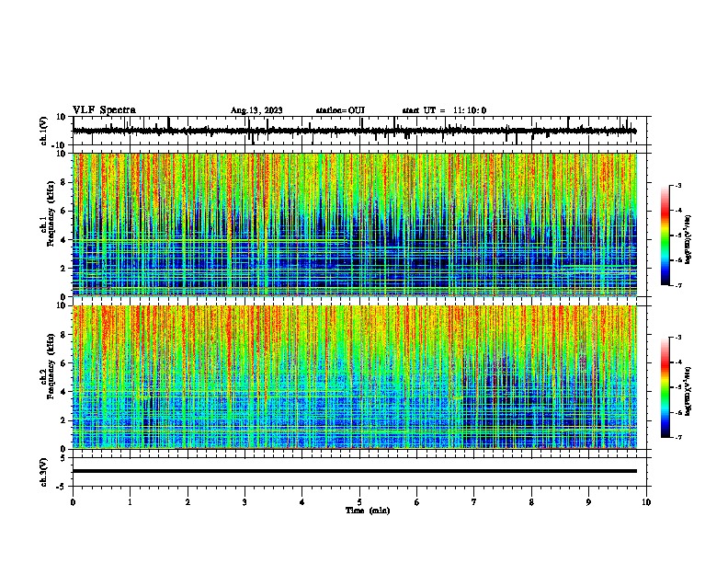Click the ch.1 spectrogram plot
The width and height of the screenshot is (728, 563).
pos(355,224)
